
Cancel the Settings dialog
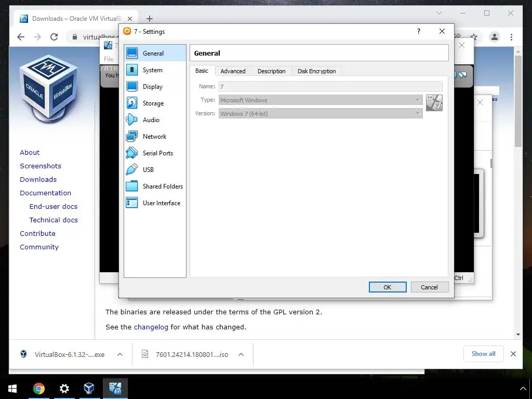click(430, 287)
